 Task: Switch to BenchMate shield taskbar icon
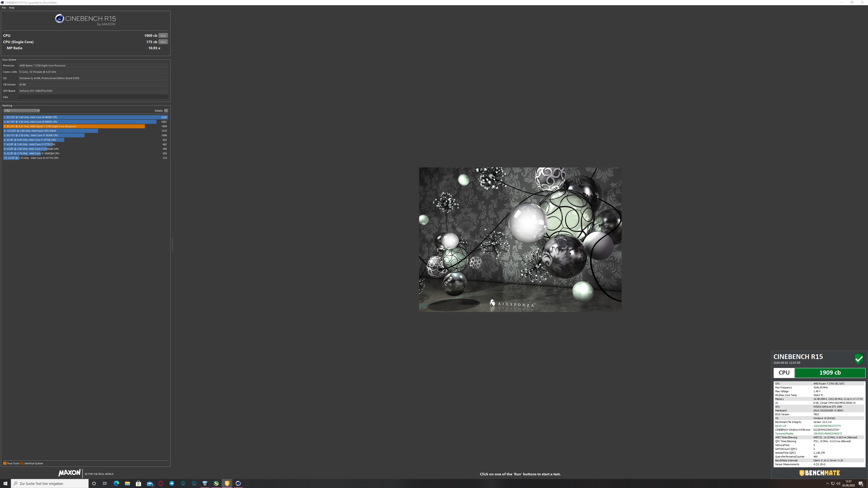227,484
